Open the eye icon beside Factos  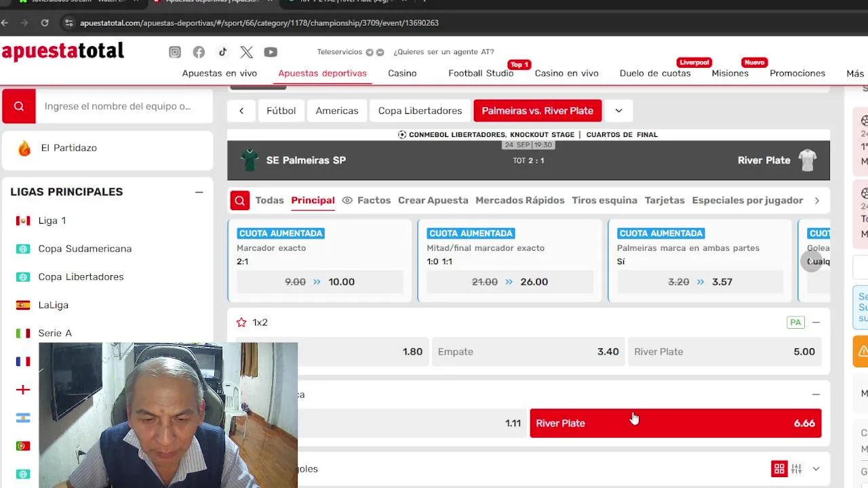(347, 201)
